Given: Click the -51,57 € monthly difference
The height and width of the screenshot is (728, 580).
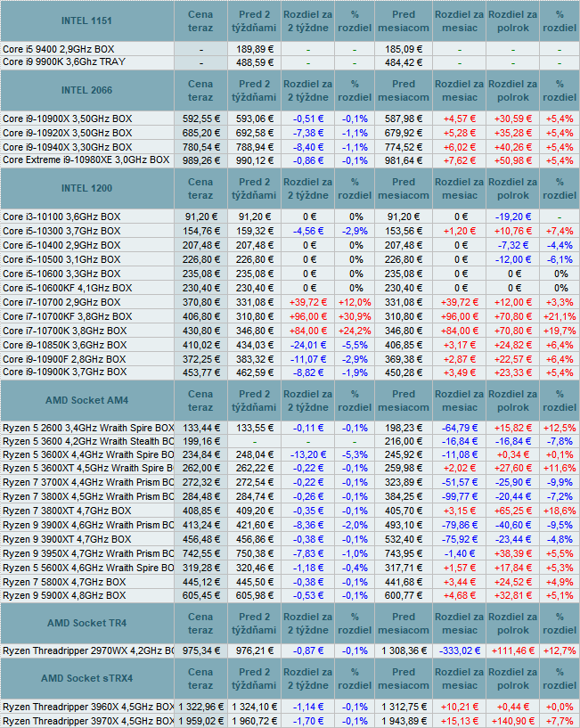Looking at the screenshot, I should 460,483.
